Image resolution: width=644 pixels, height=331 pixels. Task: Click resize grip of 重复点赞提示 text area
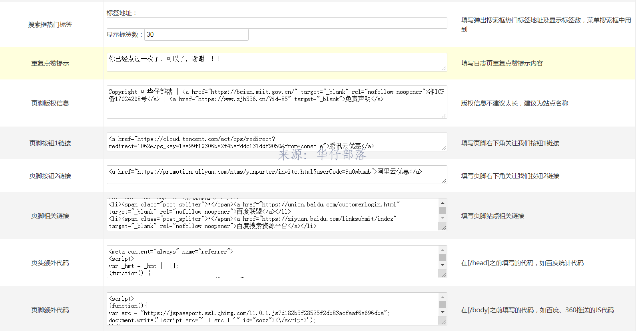(x=444, y=69)
